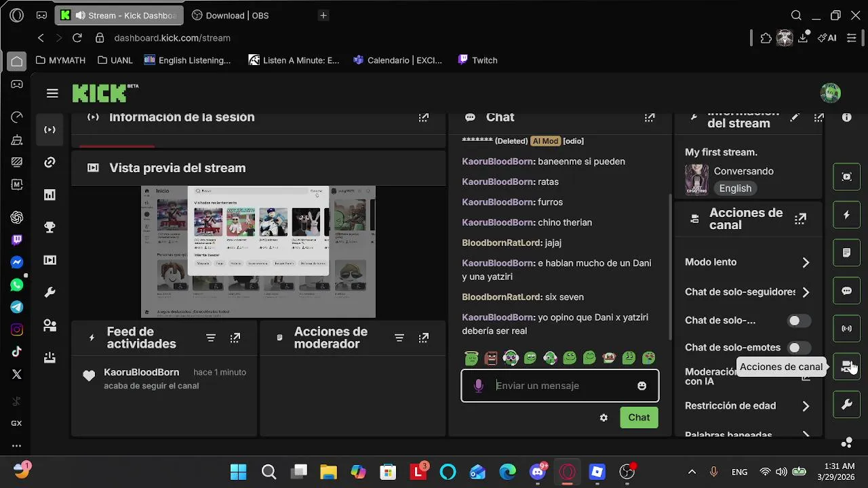Open the user profile avatar
The image size is (868, 488).
[830, 93]
